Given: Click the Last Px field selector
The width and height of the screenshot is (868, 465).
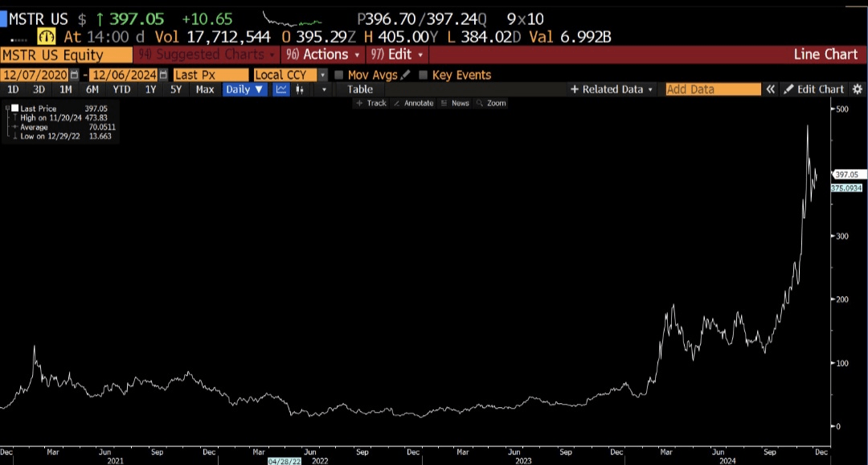Looking at the screenshot, I should click(211, 75).
